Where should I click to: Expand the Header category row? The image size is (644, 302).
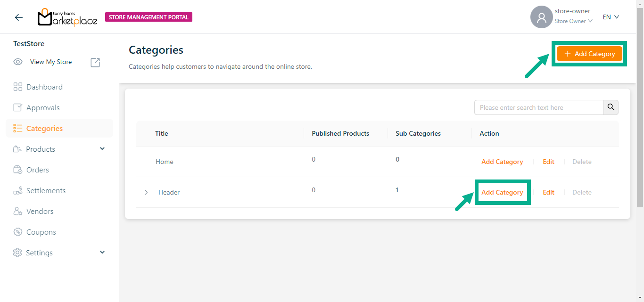point(146,192)
